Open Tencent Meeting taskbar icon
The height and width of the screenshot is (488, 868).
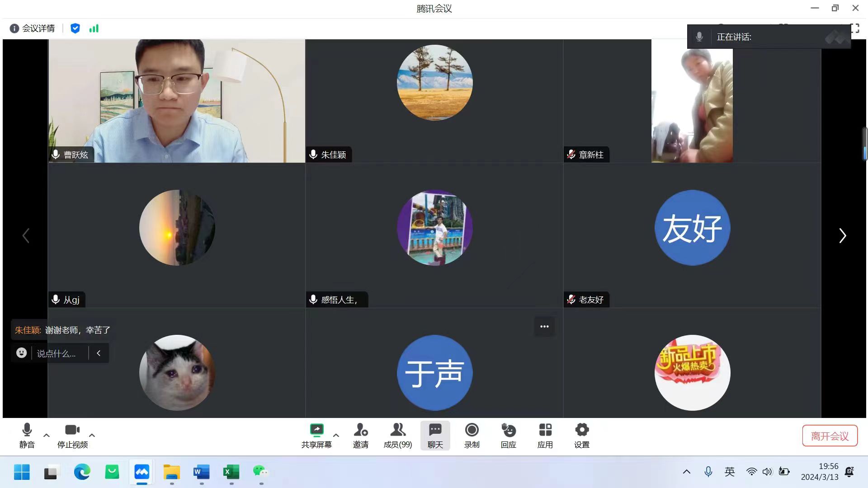(x=142, y=472)
